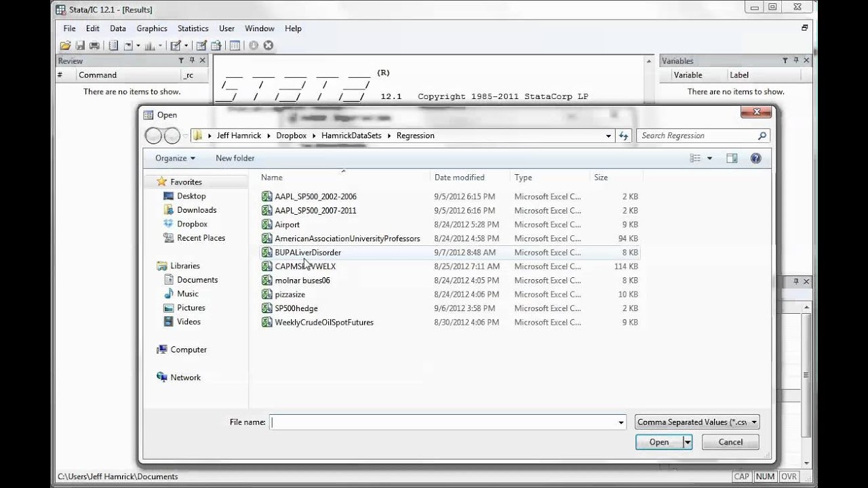The width and height of the screenshot is (868, 488).
Task: Open the File menu
Action: (69, 28)
